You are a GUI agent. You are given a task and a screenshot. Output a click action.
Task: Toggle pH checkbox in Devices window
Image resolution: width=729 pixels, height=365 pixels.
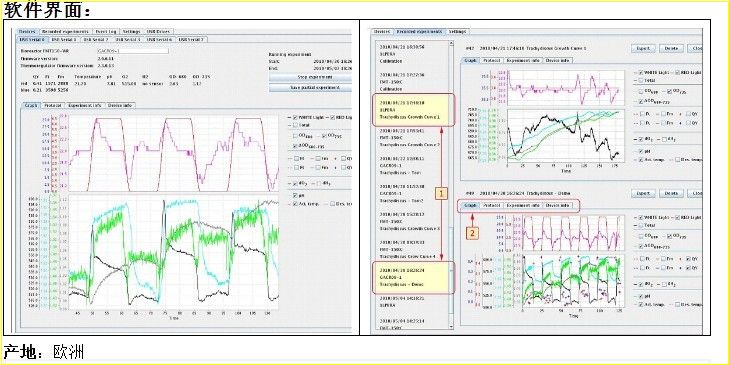point(296,195)
